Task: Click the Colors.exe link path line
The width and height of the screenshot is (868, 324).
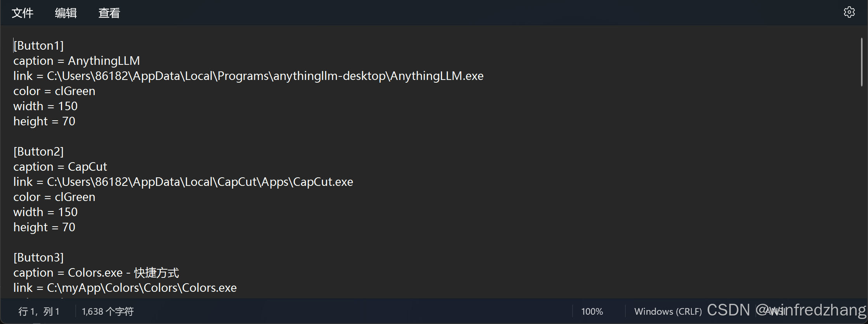Action: (x=125, y=288)
